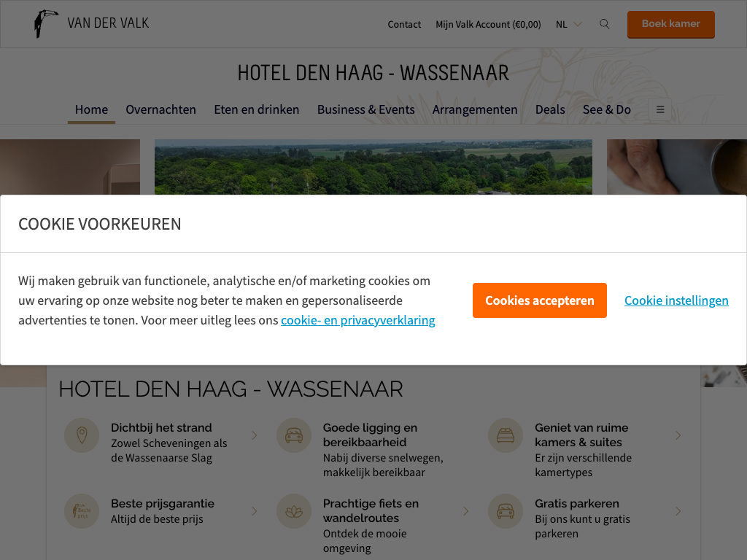The image size is (747, 560).
Task: Click the Van der Valk toucan logo
Action: 46,23
